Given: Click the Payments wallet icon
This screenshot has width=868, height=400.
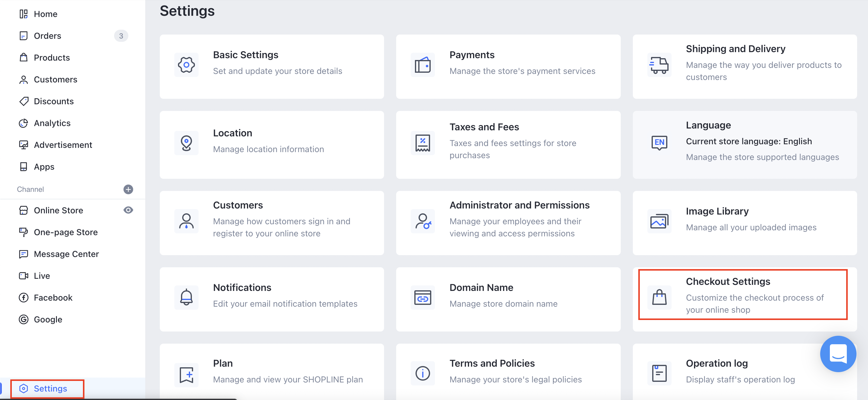Looking at the screenshot, I should click(422, 65).
